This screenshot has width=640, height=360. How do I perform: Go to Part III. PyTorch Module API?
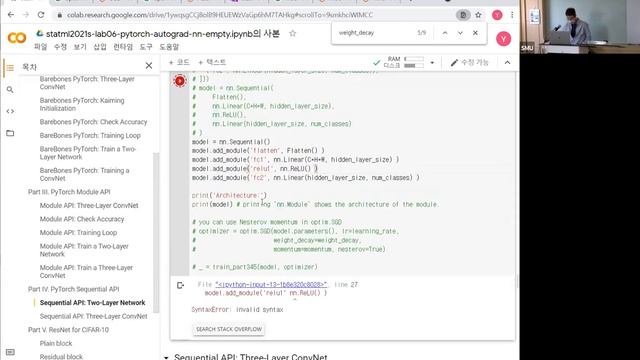coord(69,192)
